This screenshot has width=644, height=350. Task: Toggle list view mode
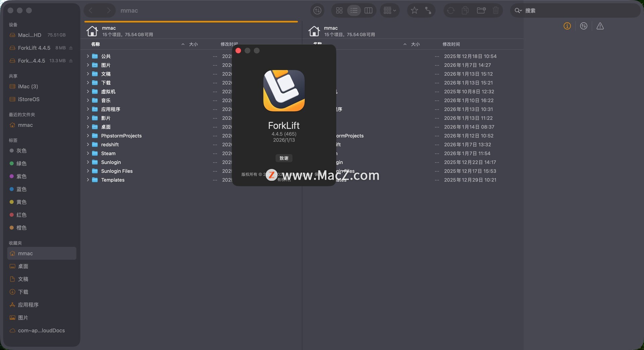[x=354, y=11]
